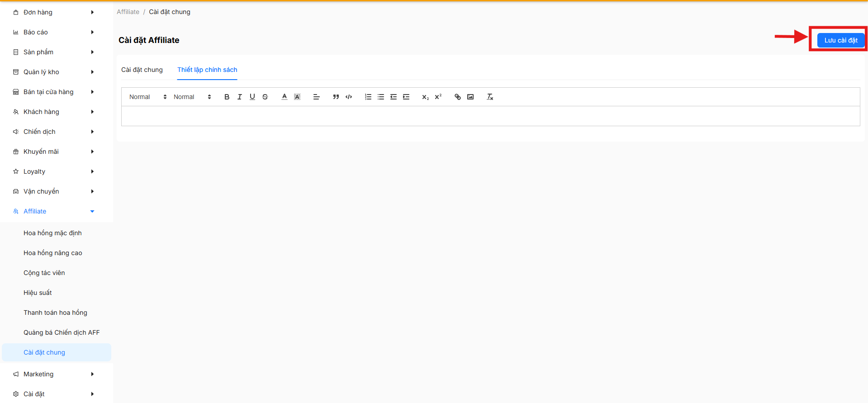This screenshot has height=403, width=868.
Task: Click the Đơn hàng bag icon
Action: pyautogui.click(x=16, y=12)
